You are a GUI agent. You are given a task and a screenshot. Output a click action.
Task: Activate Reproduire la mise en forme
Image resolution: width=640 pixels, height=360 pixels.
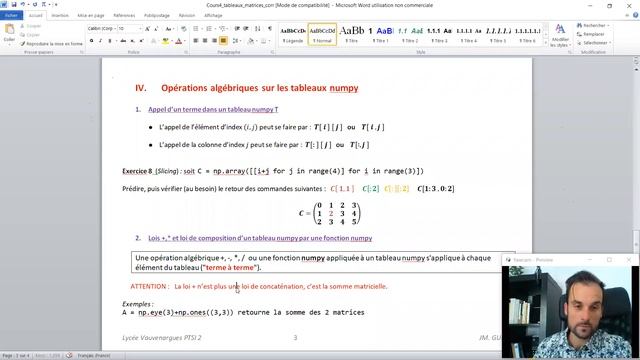pos(51,43)
